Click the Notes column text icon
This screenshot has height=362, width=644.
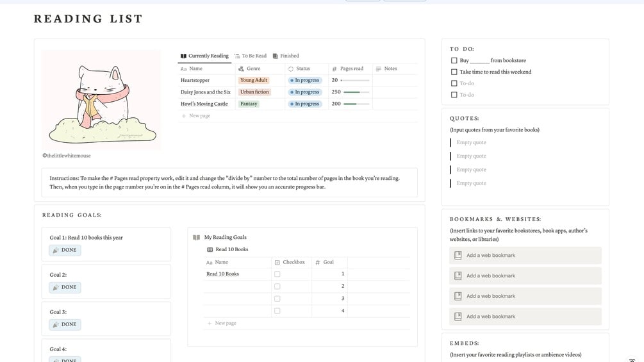378,69
